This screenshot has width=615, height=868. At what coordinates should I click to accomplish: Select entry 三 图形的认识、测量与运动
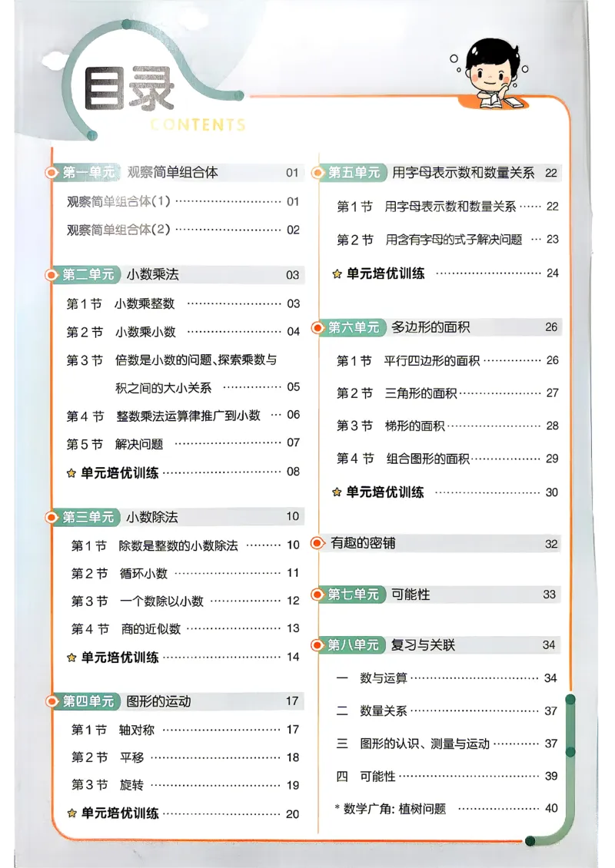point(447,744)
